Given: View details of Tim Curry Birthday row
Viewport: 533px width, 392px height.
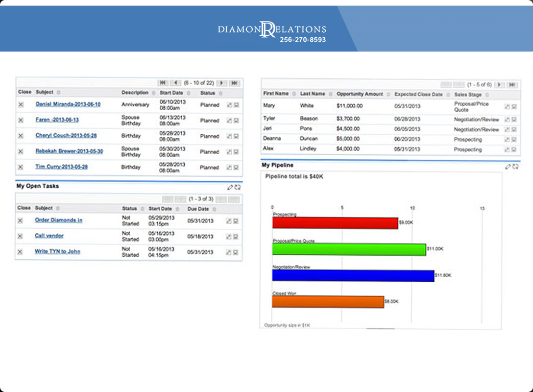Looking at the screenshot, I should pos(236,167).
